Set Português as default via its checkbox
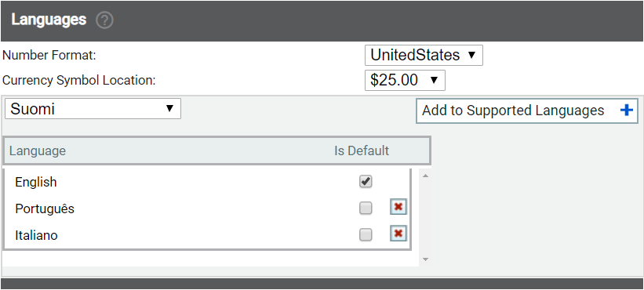This screenshot has height=290, width=644. coord(366,208)
